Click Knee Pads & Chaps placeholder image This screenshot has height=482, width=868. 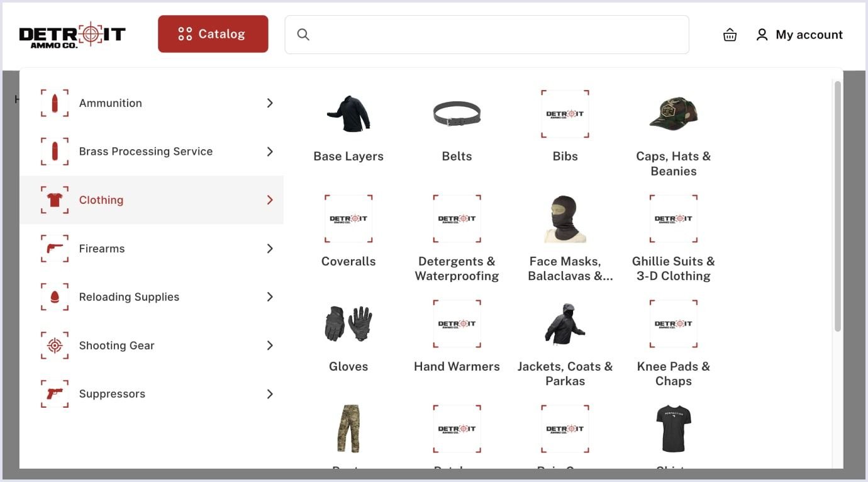click(x=673, y=324)
